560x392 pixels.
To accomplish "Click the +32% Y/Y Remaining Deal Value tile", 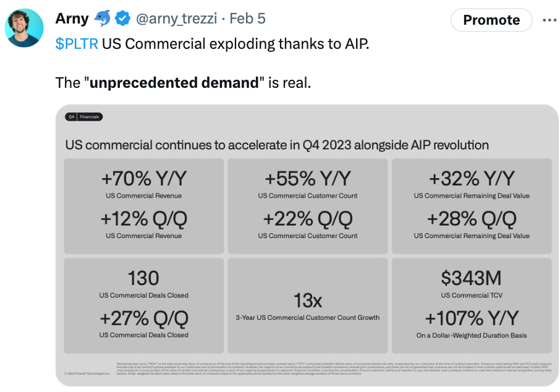I will (472, 206).
